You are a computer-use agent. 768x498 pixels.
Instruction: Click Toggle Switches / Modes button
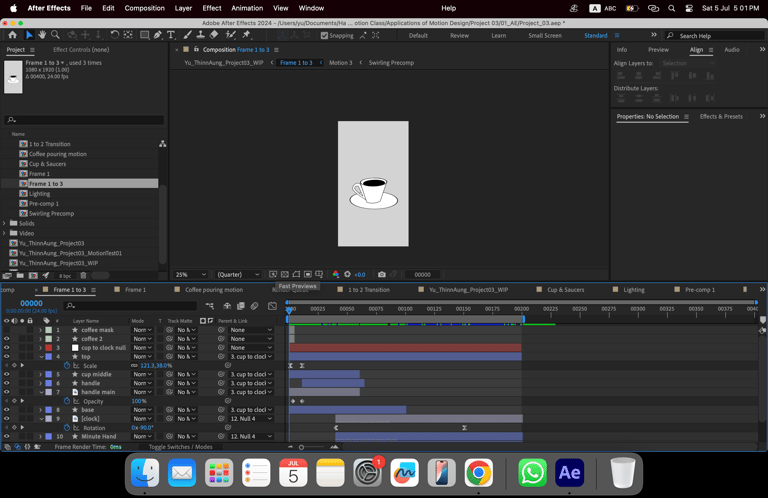click(180, 447)
